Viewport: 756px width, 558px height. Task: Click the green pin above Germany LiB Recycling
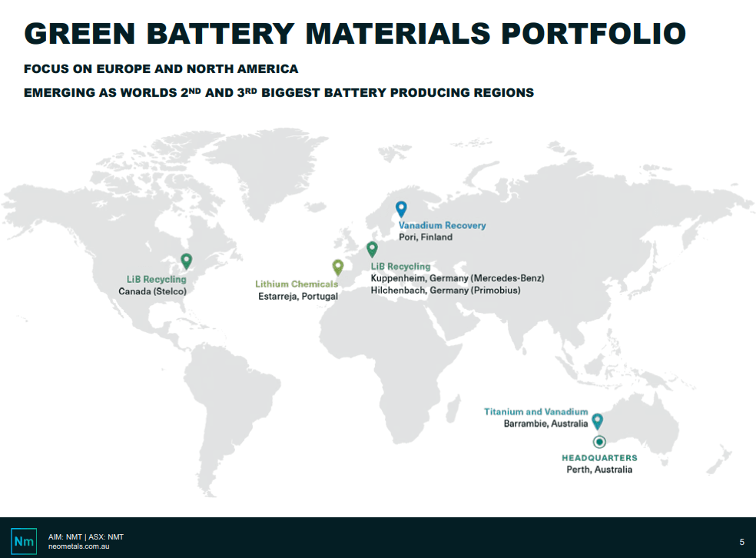pyautogui.click(x=372, y=249)
